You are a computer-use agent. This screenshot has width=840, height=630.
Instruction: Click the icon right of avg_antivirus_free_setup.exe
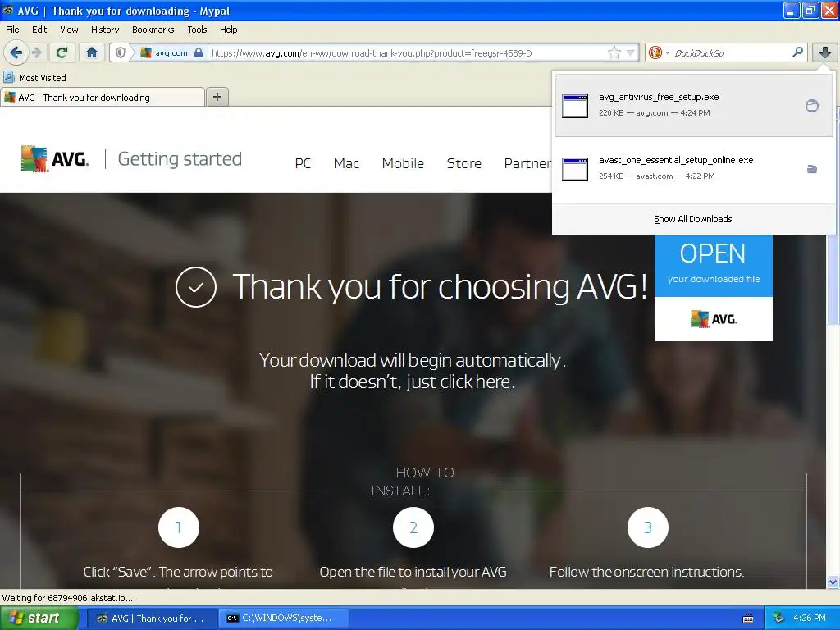pyautogui.click(x=812, y=106)
